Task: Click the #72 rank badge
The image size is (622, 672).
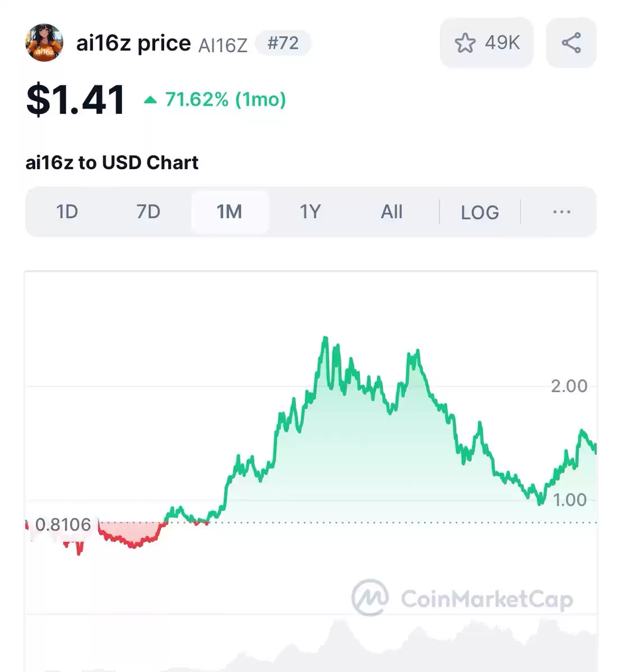Action: point(283,43)
